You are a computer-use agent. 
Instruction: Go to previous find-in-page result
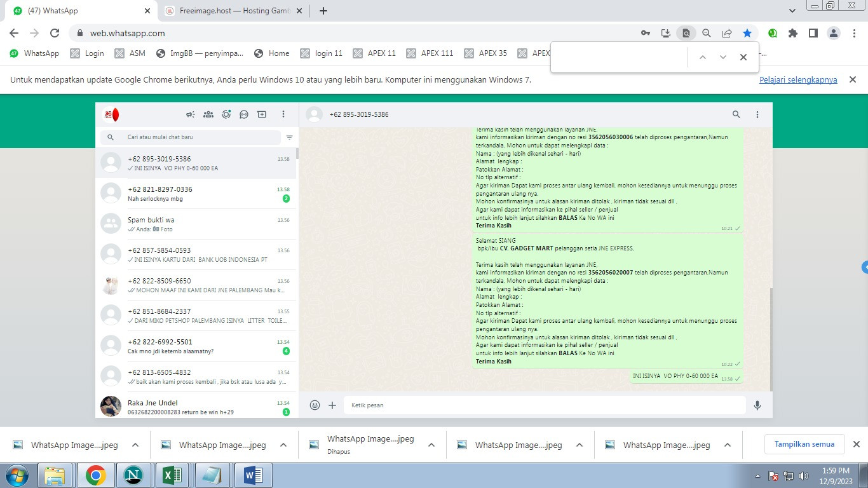tap(702, 57)
